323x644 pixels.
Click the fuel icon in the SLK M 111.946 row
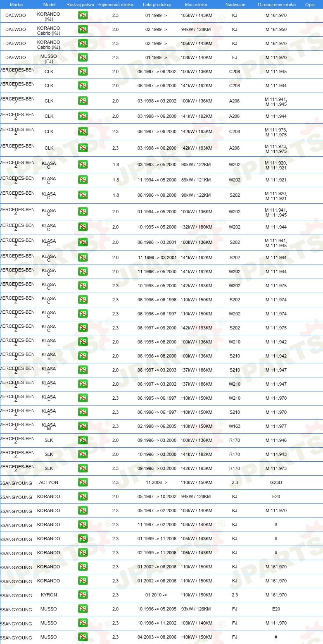coord(83,440)
